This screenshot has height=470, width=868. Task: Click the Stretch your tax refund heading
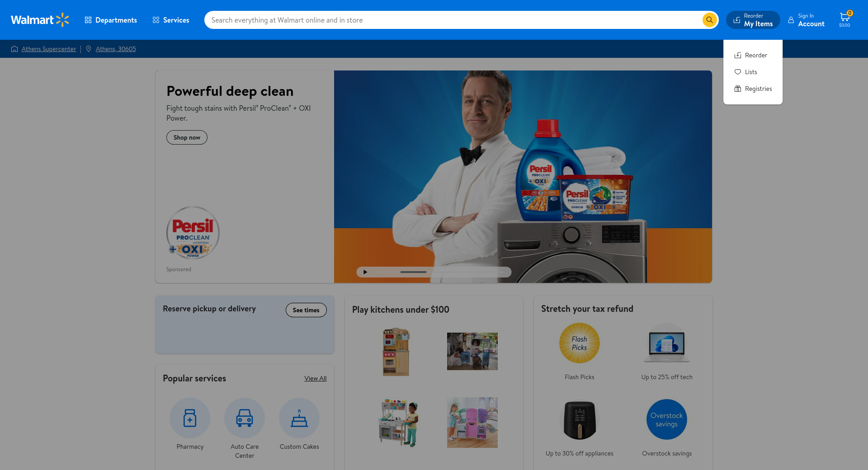[x=587, y=309]
